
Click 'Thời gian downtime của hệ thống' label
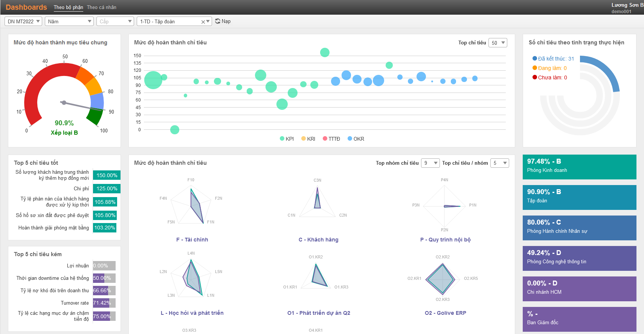tap(52, 278)
